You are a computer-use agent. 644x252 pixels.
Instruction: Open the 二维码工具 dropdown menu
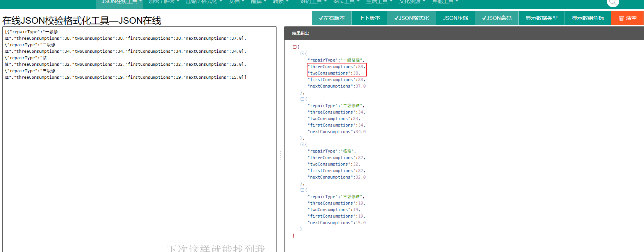coord(311,2)
